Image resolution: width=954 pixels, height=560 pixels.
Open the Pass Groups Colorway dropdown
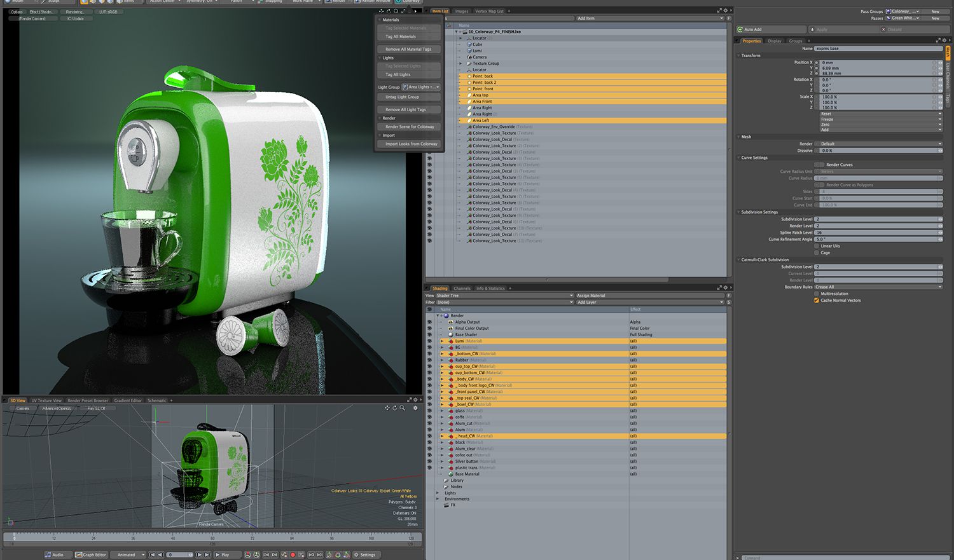pos(902,11)
